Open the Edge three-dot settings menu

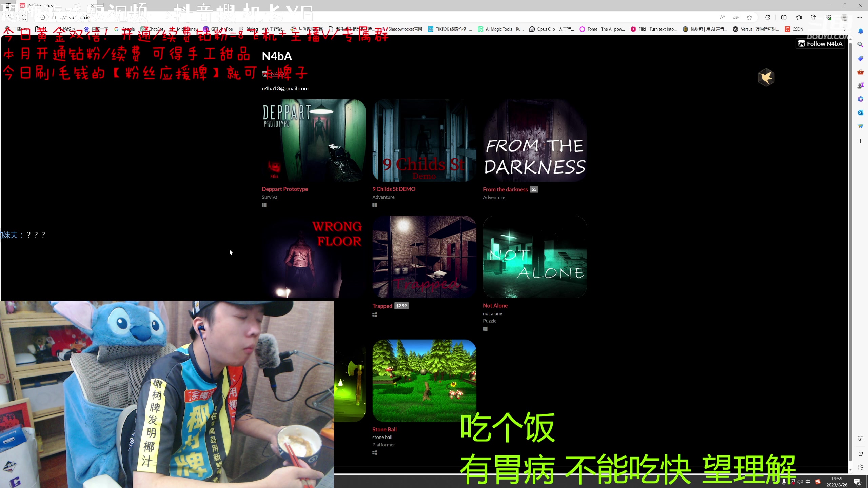(x=860, y=17)
